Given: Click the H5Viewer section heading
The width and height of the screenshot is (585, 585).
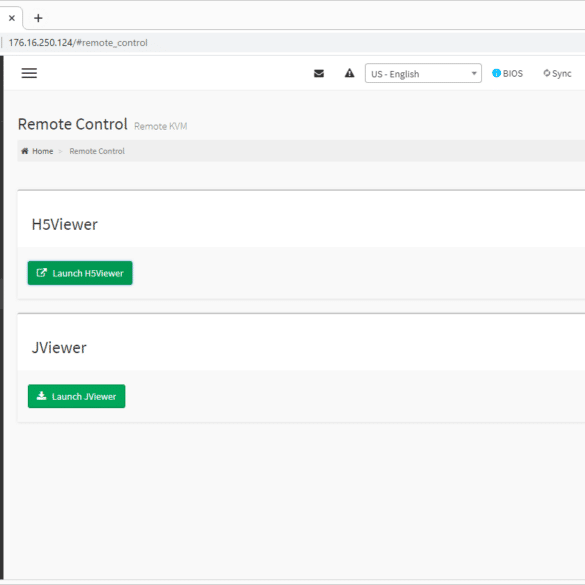Looking at the screenshot, I should [65, 225].
